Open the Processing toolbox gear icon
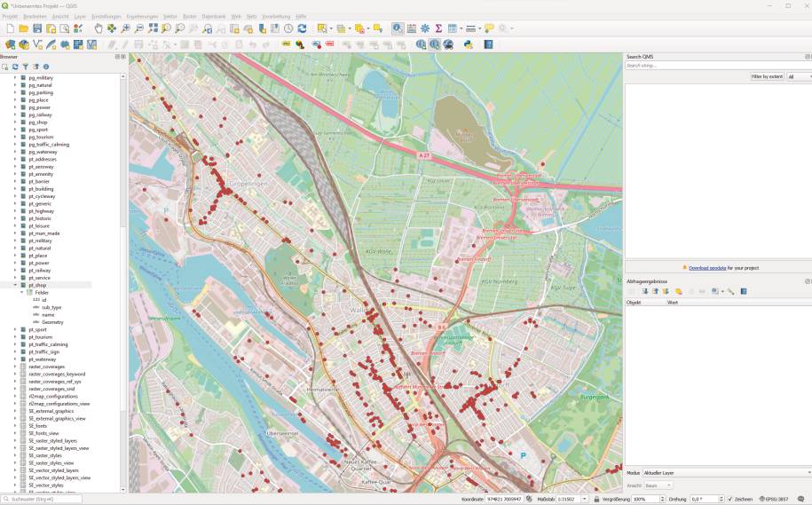812x505 pixels. (x=425, y=29)
